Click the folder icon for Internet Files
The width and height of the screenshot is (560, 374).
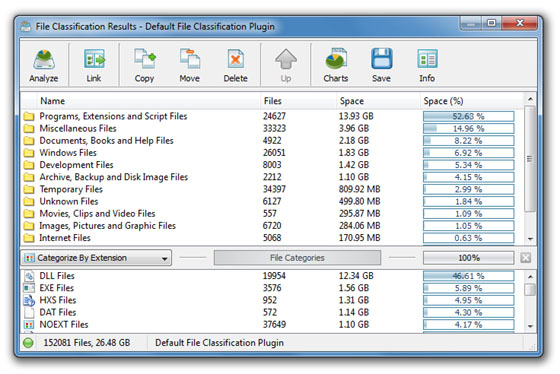click(x=29, y=238)
